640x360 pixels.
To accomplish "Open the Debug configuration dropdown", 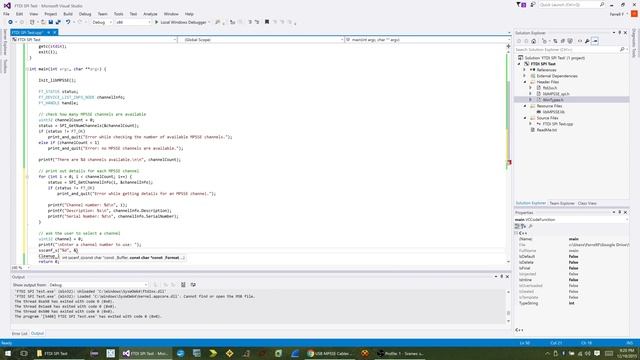I will [x=102, y=22].
